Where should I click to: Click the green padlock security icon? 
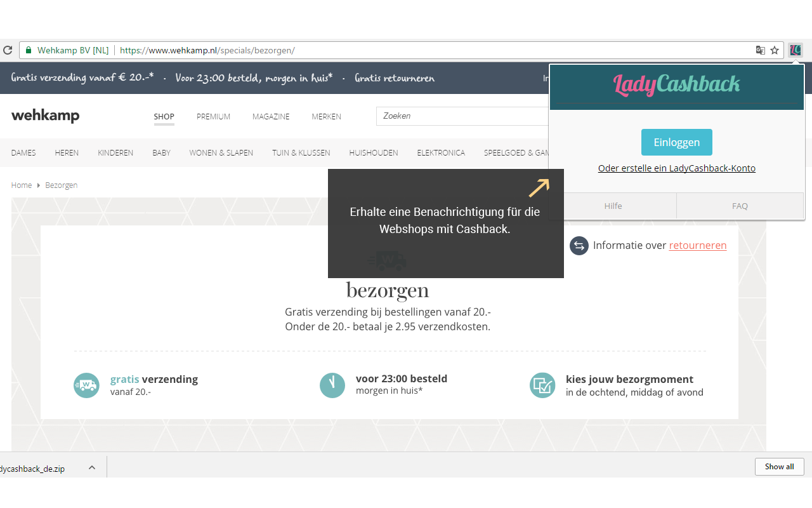point(28,50)
